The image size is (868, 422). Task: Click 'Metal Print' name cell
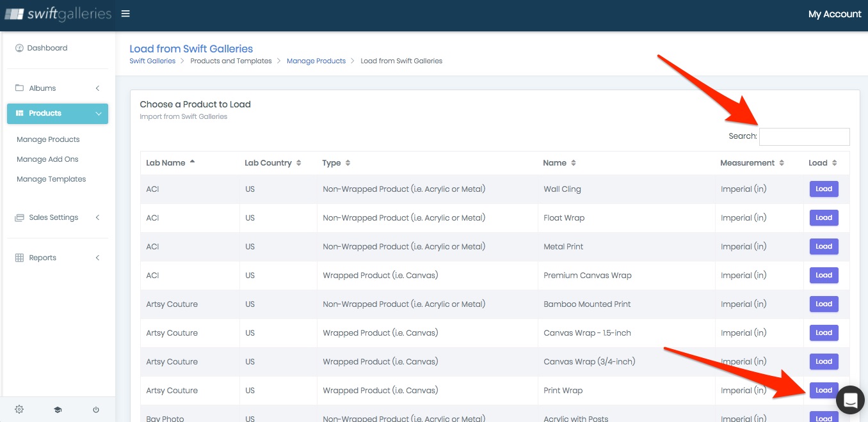[563, 247]
